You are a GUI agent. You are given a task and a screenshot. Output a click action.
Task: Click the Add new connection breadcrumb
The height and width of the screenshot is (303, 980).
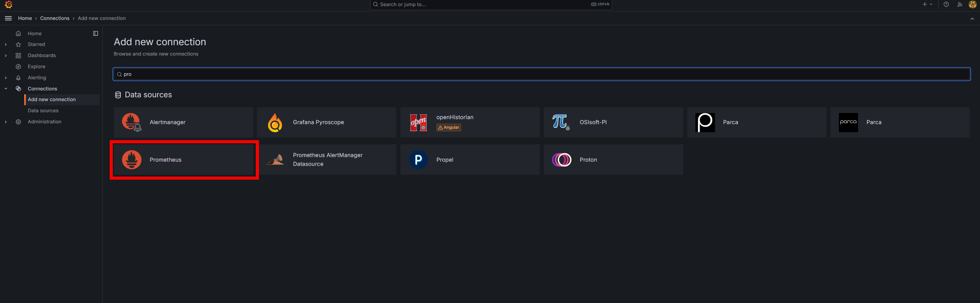click(102, 18)
